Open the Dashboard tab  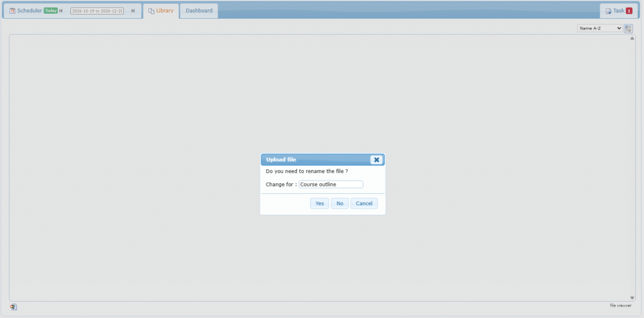(x=199, y=11)
